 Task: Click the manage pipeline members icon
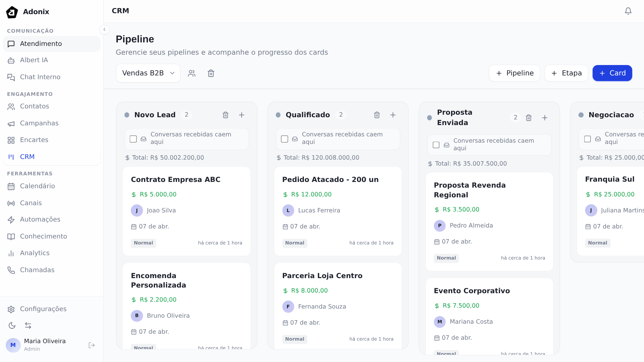coord(192,73)
